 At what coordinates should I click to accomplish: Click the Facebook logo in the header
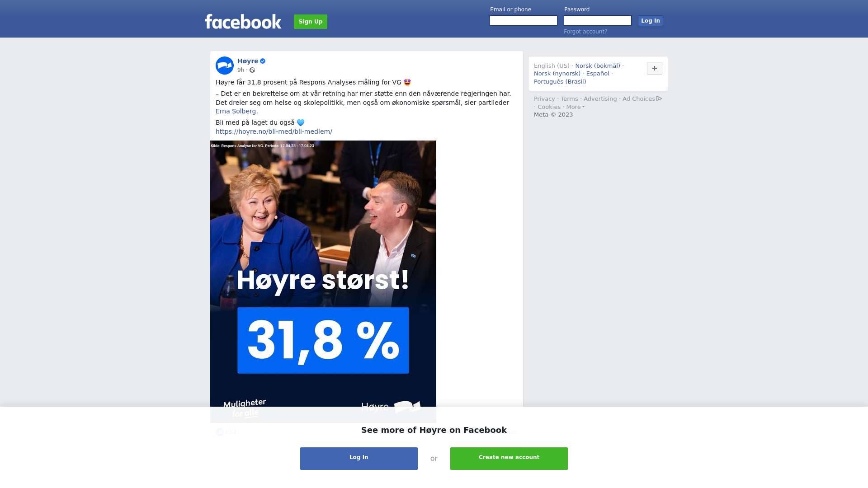pyautogui.click(x=243, y=21)
